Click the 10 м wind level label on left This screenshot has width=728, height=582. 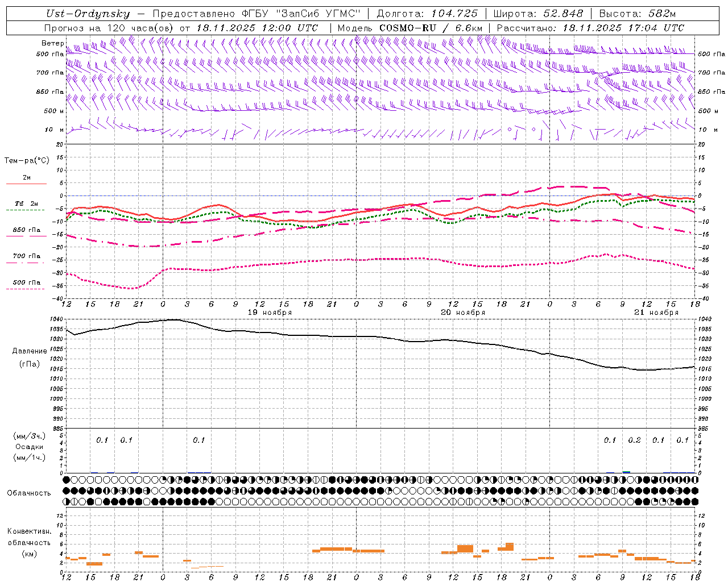(54, 130)
